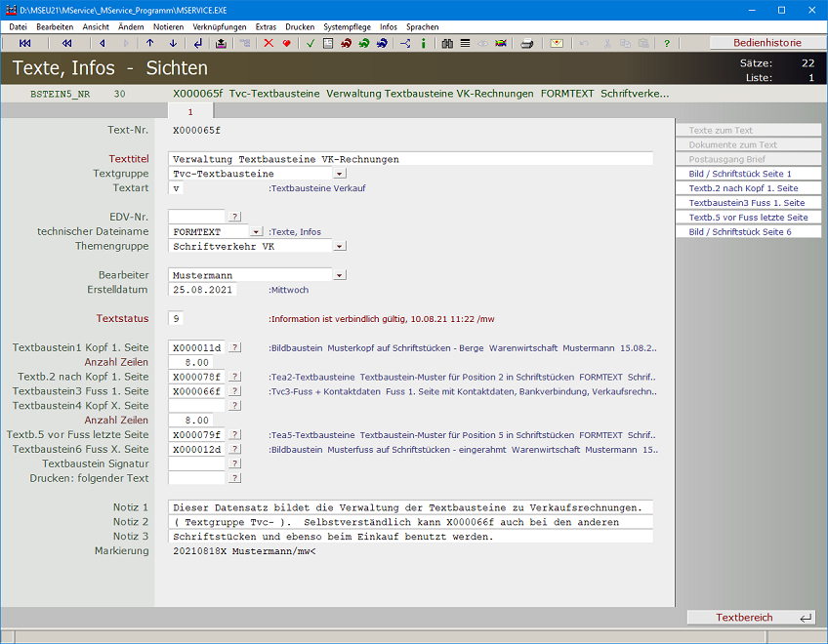Open the technischer Dateiname dropdown
Viewport: 828px width, 644px height.
[256, 232]
